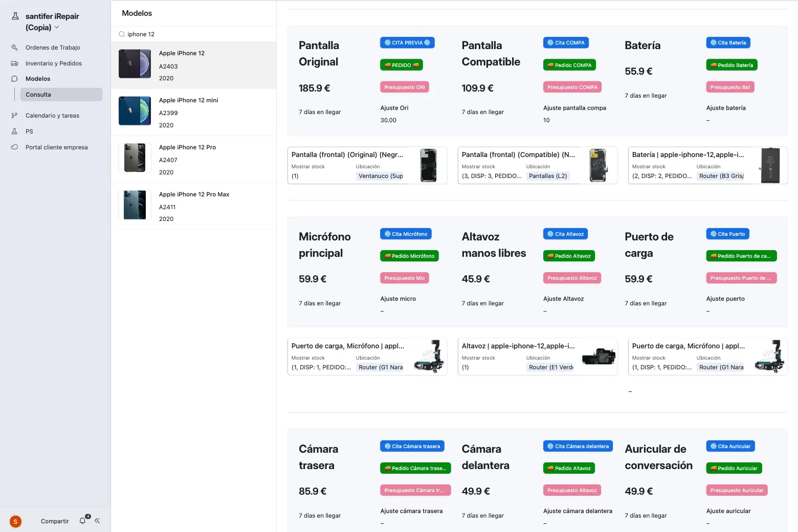Viewport: 798px width, 532px height.
Task: Open Portal cliente empresa
Action: 56,147
